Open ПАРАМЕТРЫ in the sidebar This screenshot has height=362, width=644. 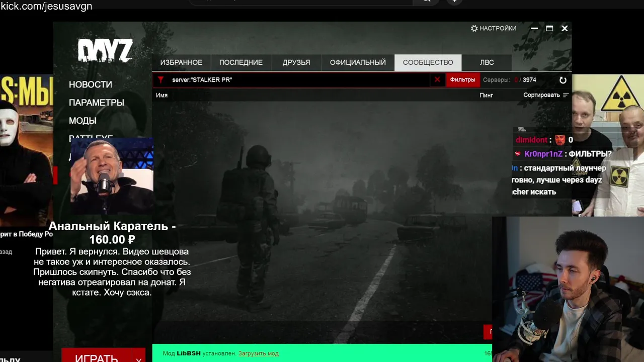pyautogui.click(x=97, y=103)
